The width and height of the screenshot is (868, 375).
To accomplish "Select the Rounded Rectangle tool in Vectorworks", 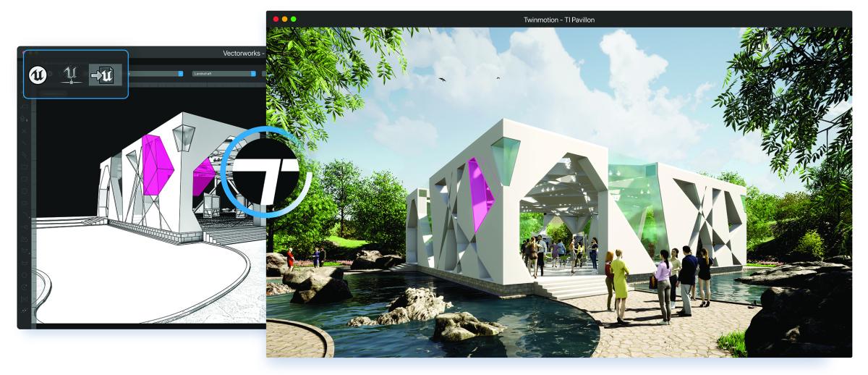I will pyautogui.click(x=25, y=179).
